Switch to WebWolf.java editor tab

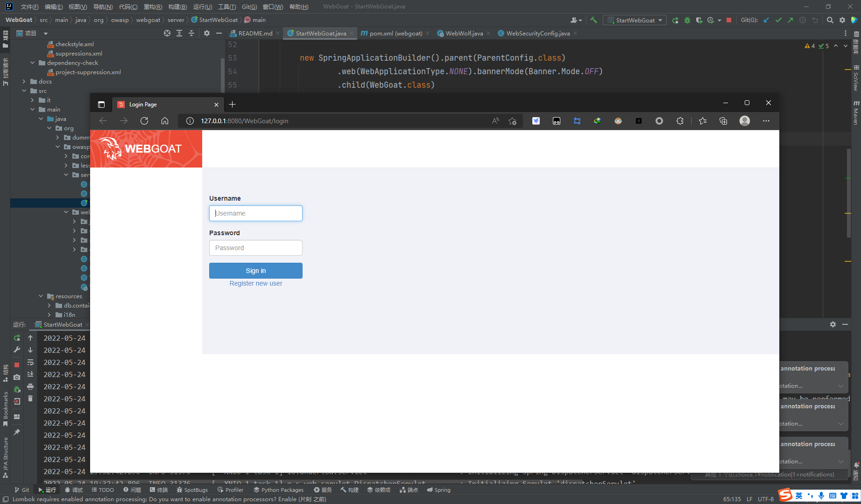pyautogui.click(x=464, y=33)
